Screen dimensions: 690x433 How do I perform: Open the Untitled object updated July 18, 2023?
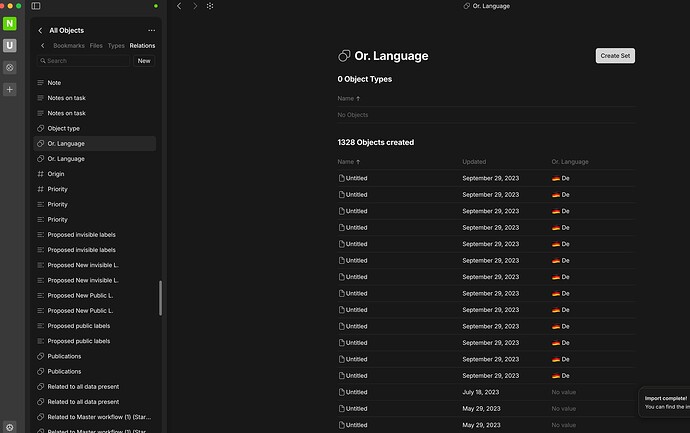click(356, 392)
